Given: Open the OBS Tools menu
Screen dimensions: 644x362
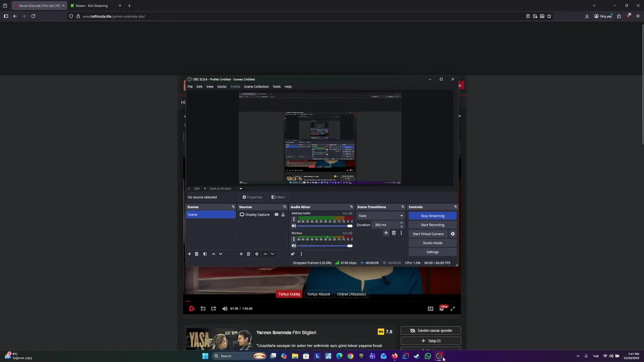Looking at the screenshot, I should click(277, 86).
